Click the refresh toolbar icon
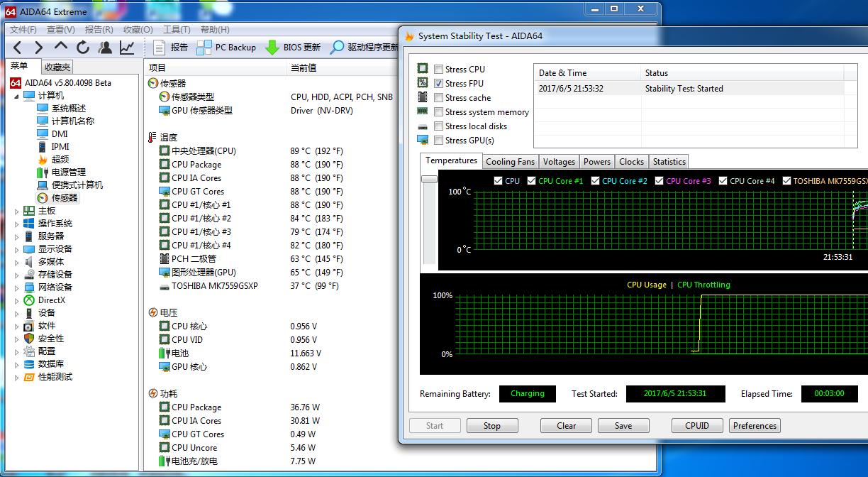868x477 pixels. [x=83, y=48]
